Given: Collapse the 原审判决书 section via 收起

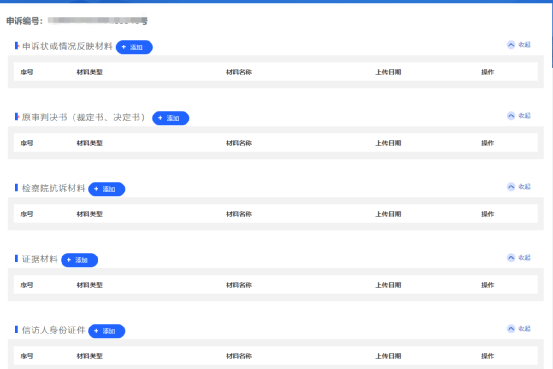Looking at the screenshot, I should [519, 116].
